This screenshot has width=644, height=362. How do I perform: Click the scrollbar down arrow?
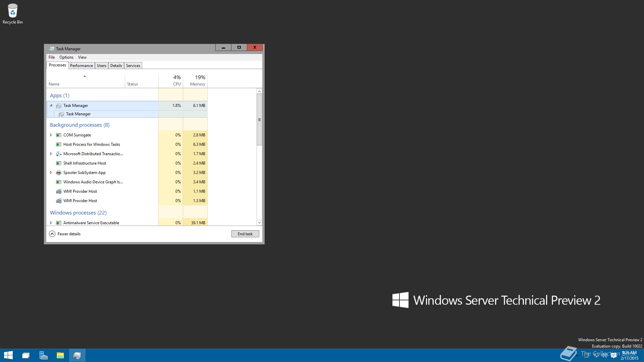(x=259, y=223)
